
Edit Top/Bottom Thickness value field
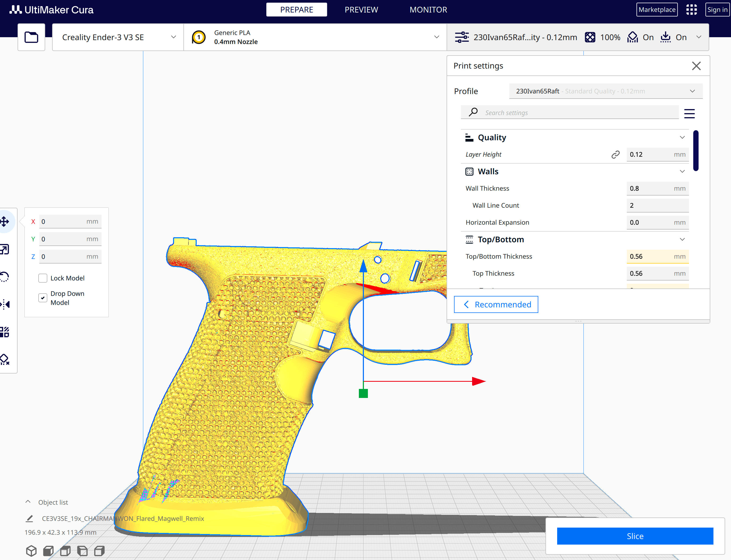click(657, 256)
